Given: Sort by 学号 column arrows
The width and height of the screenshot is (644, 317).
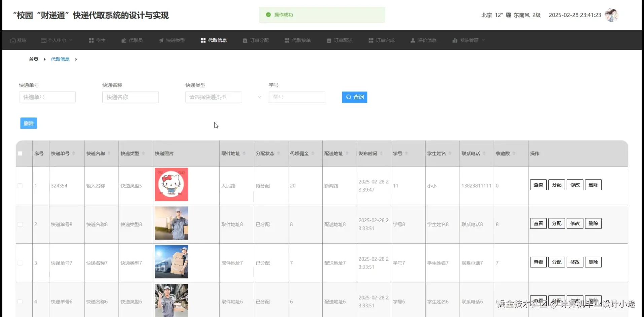Looking at the screenshot, I should coord(406,153).
